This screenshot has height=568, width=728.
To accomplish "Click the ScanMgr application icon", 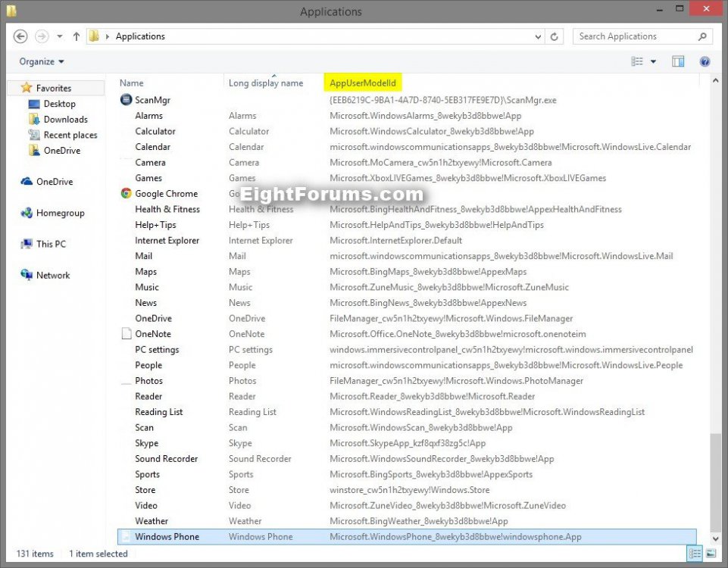I will coord(126,99).
